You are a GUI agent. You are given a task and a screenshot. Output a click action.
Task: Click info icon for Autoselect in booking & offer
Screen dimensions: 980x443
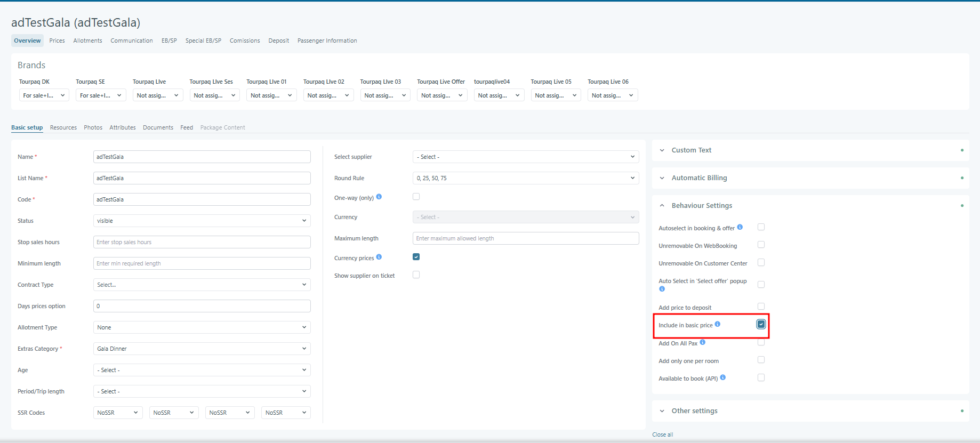(740, 227)
